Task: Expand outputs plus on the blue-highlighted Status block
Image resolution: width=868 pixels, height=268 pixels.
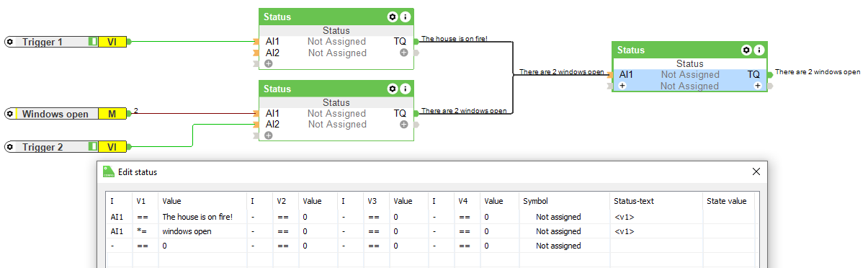Action: click(x=758, y=86)
